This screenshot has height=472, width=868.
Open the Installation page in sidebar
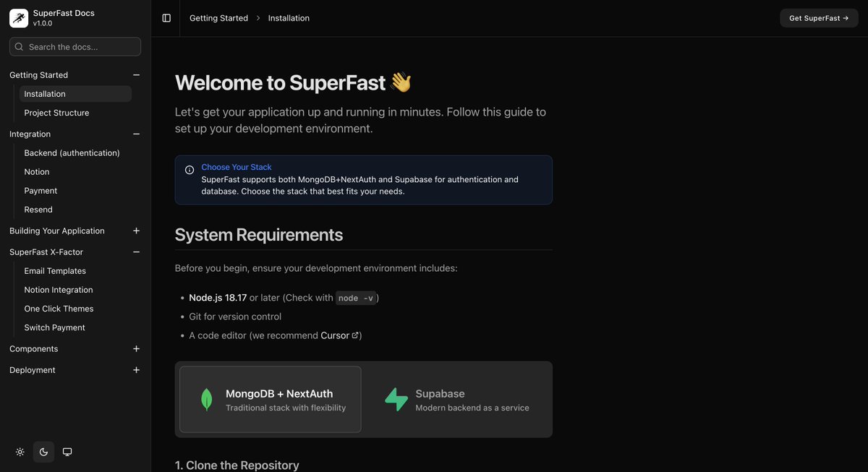(75, 94)
